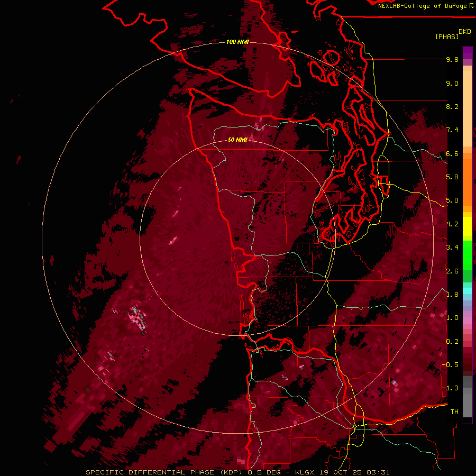Image resolution: width=476 pixels, height=476 pixels.
Task: Click the 100 NMI range ring label
Action: [x=237, y=42]
